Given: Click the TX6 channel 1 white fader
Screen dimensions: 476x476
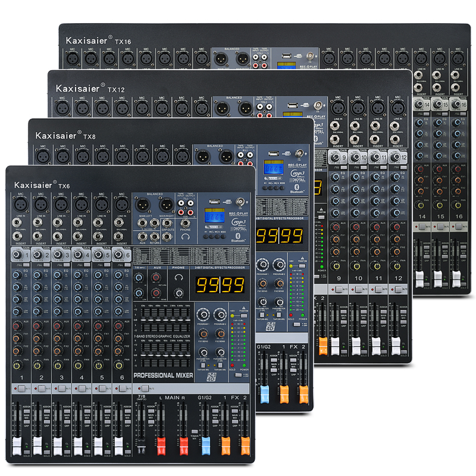Looking at the screenshot, I should click(17, 446).
